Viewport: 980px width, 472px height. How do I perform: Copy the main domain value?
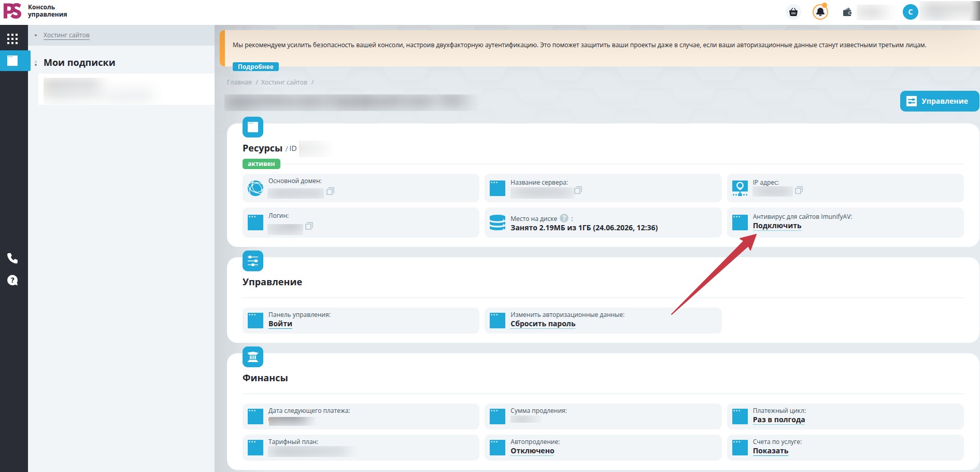click(330, 191)
